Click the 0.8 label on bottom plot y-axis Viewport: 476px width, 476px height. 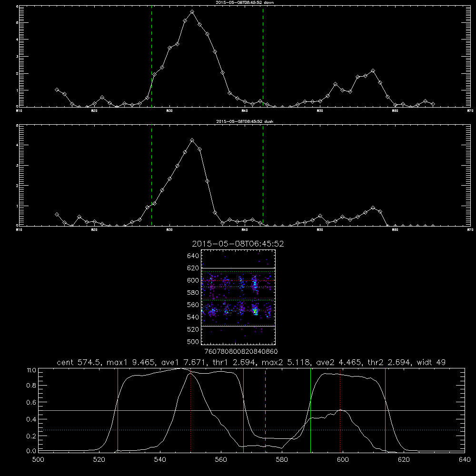tap(31, 386)
